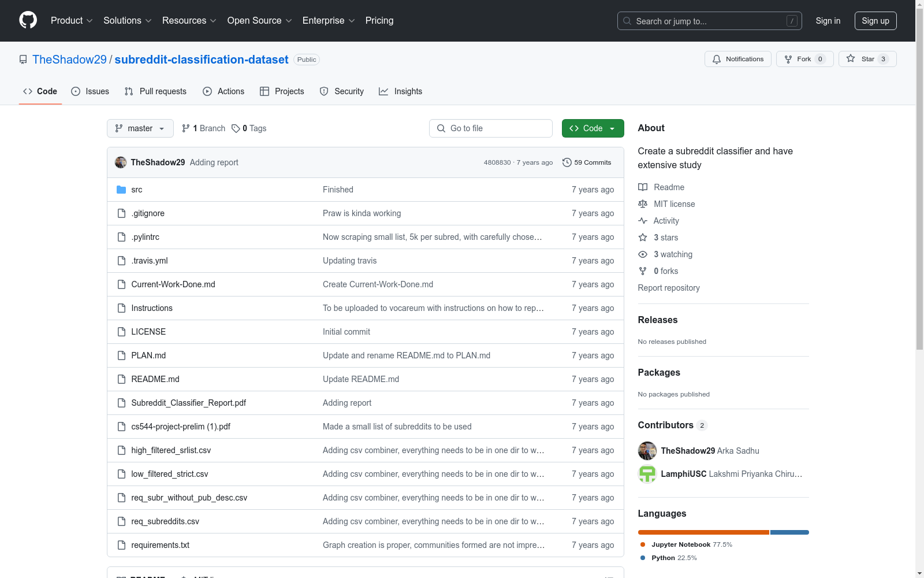This screenshot has width=924, height=578.
Task: Expand the Product menu
Action: point(72,21)
